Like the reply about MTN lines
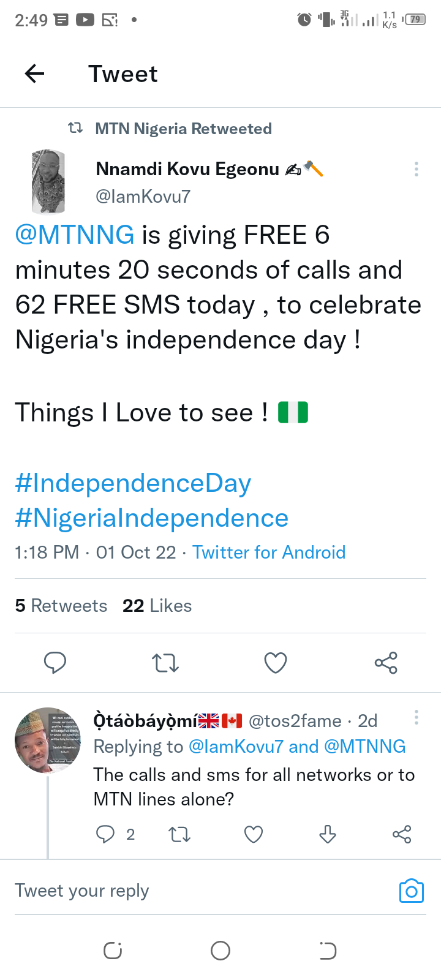Viewport: 441px width, 980px height. pos(254,834)
